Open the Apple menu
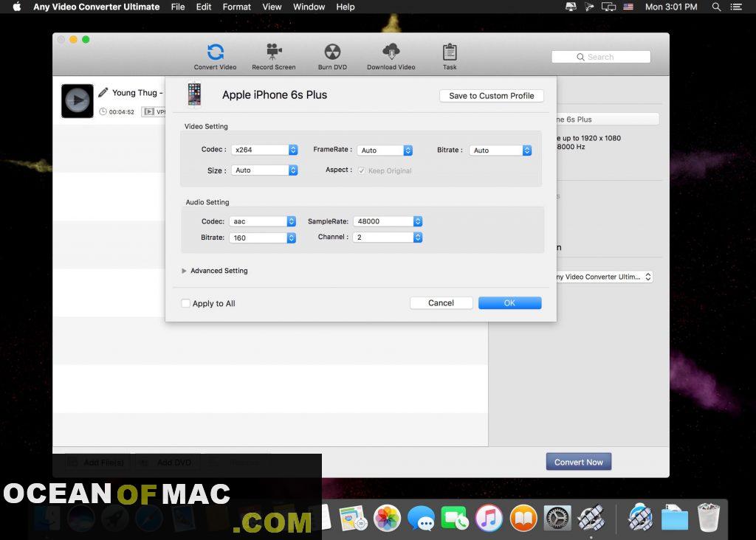 17,7
